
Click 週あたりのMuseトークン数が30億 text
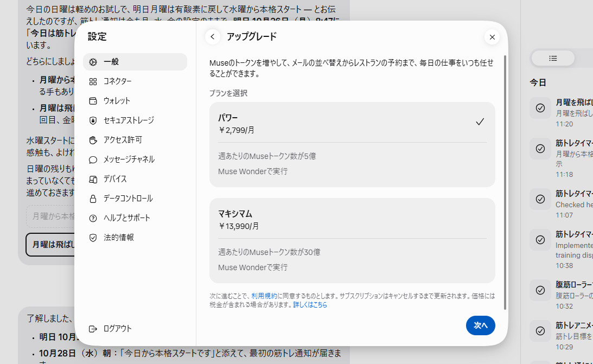pos(269,252)
